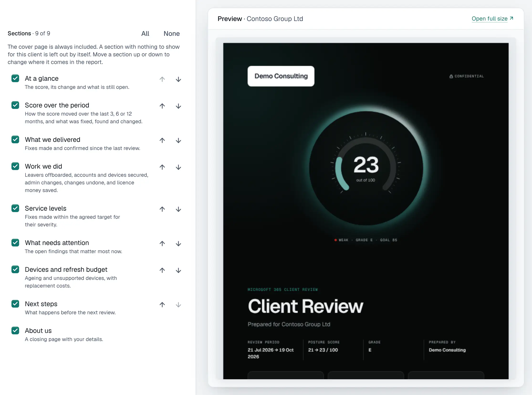Uncheck 'What needs attention' checkbox
Viewport: 532px width, 395px height.
(x=15, y=243)
